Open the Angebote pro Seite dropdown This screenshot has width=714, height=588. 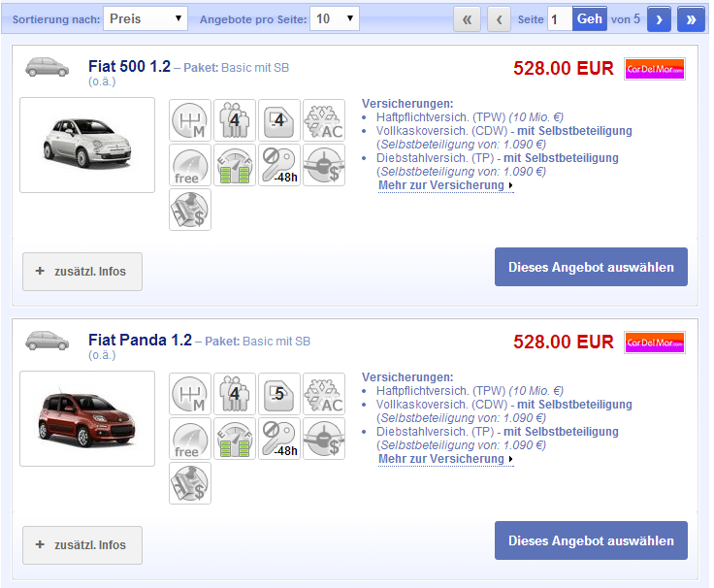(335, 18)
